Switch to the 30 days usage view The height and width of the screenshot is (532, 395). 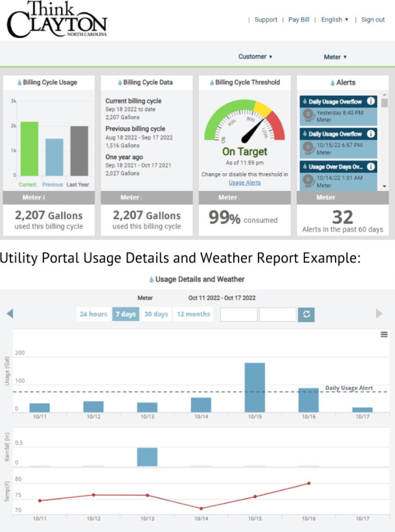coord(156,314)
